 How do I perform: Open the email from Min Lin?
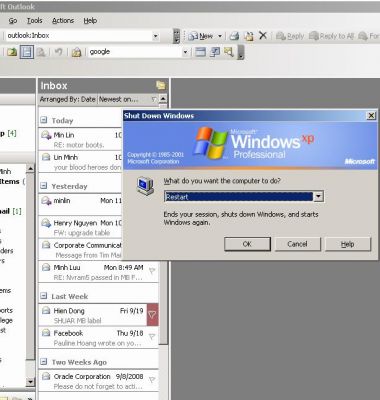(x=81, y=140)
